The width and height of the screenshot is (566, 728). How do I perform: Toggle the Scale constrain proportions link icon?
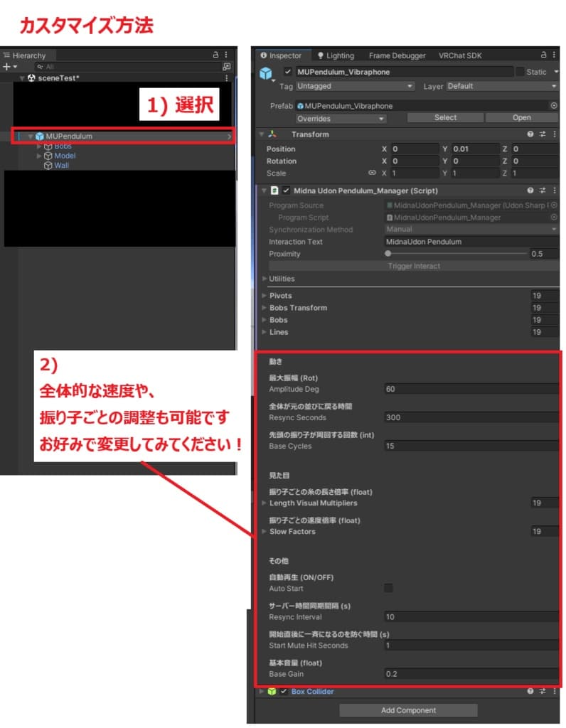click(372, 173)
